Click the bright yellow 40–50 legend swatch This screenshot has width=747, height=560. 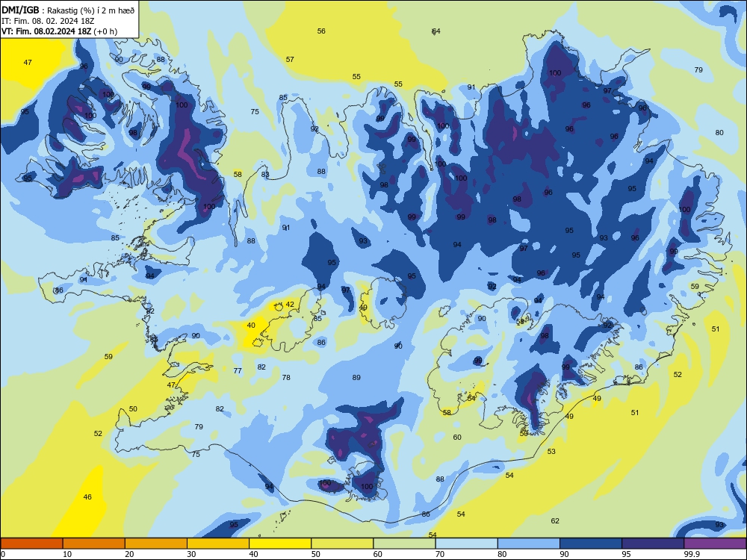[x=280, y=544]
